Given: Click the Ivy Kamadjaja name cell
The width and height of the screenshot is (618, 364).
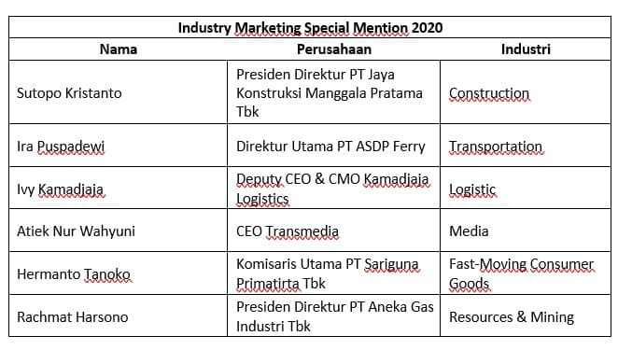Looking at the screenshot, I should [119, 189].
